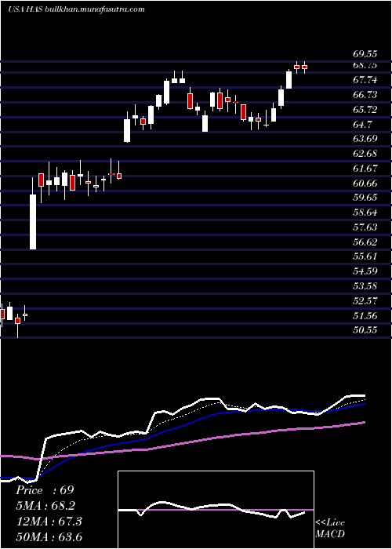Select the 68.75 price axis label
Image resolution: width=392 pixels, height=549 pixels.
(365, 65)
